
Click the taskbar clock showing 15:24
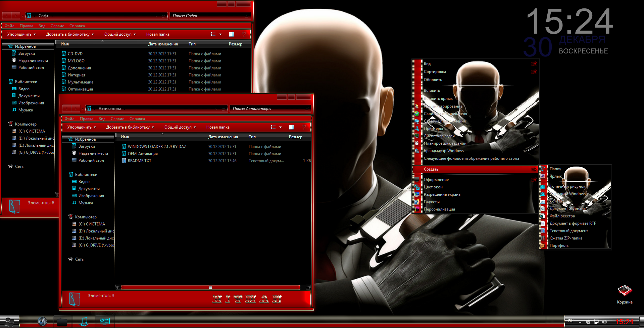point(625,322)
